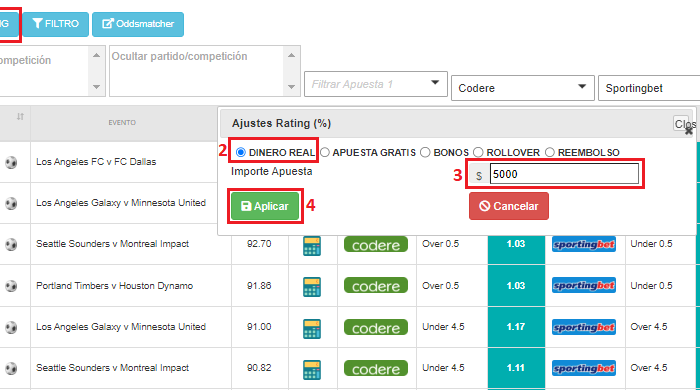This screenshot has width=700, height=390.
Task: Click codere logo in Over 0.5 Seattle row
Action: point(376,245)
